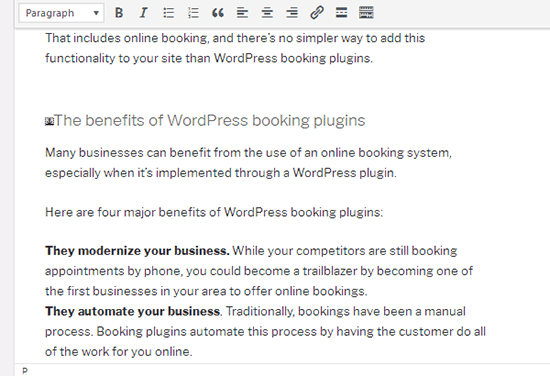Click paragraph starting 'Many businesses can benefit'
550x376 pixels.
click(x=248, y=163)
